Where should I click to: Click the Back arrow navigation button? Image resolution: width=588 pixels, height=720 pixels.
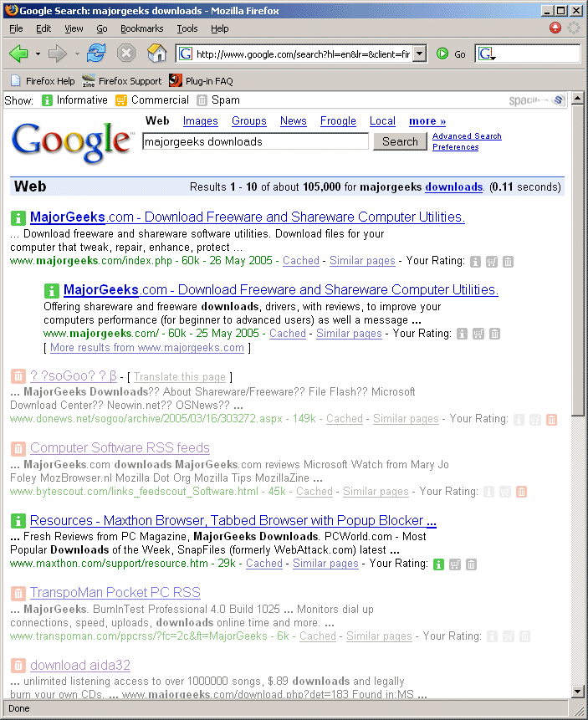(18, 54)
